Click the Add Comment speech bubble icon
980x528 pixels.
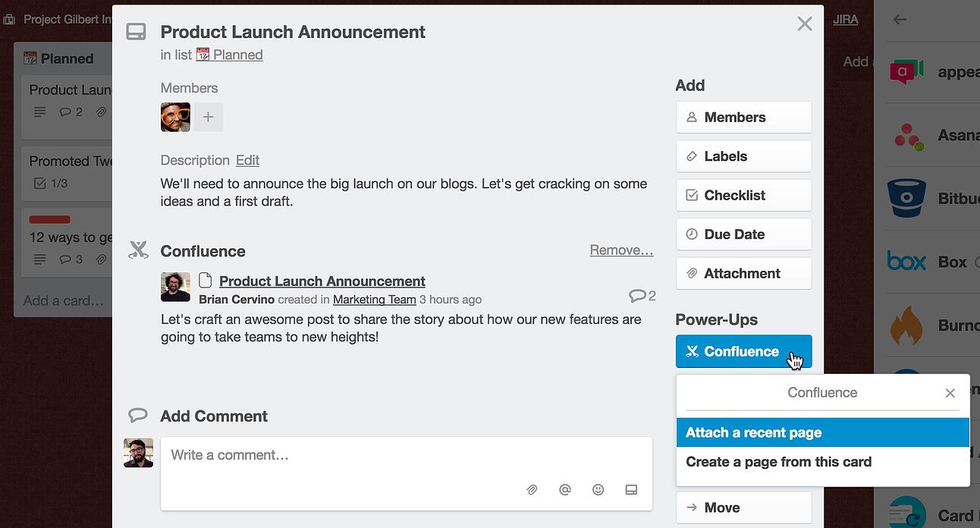click(x=138, y=416)
